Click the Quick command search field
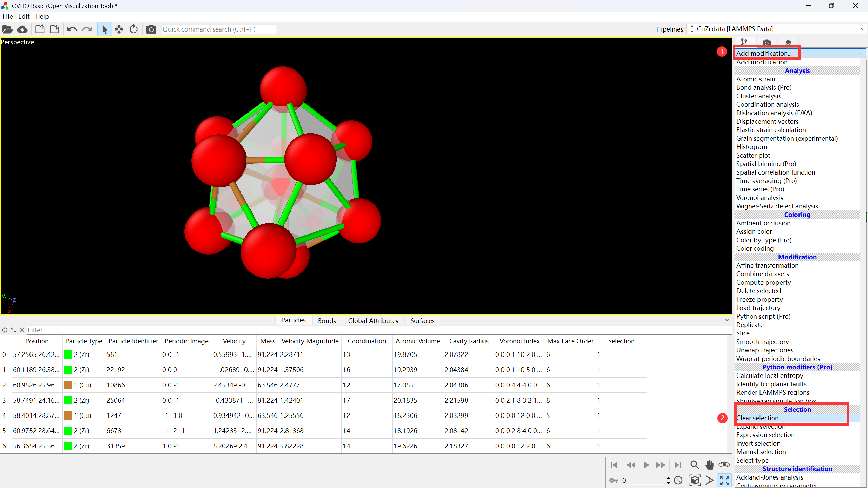This screenshot has height=488, width=868. (x=219, y=29)
